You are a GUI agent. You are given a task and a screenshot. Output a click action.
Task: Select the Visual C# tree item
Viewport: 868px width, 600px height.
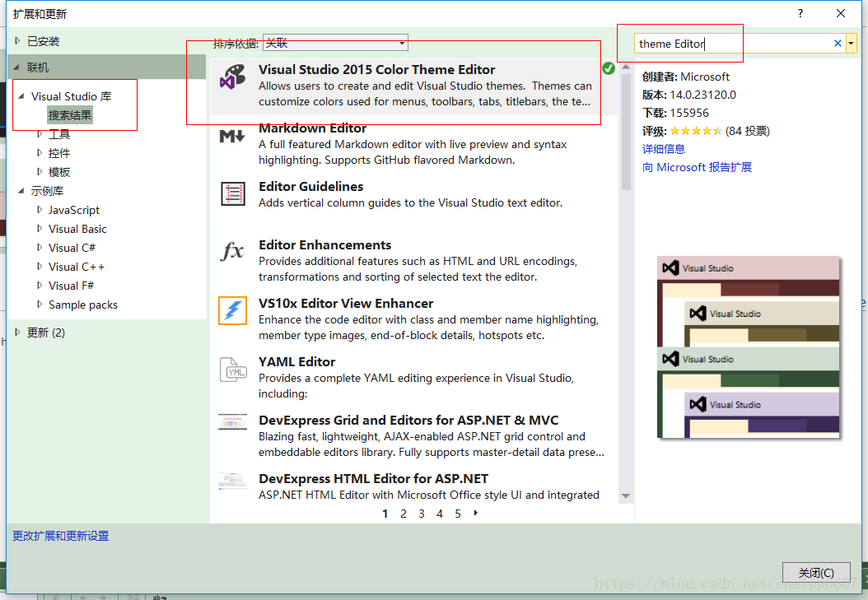pyautogui.click(x=72, y=248)
